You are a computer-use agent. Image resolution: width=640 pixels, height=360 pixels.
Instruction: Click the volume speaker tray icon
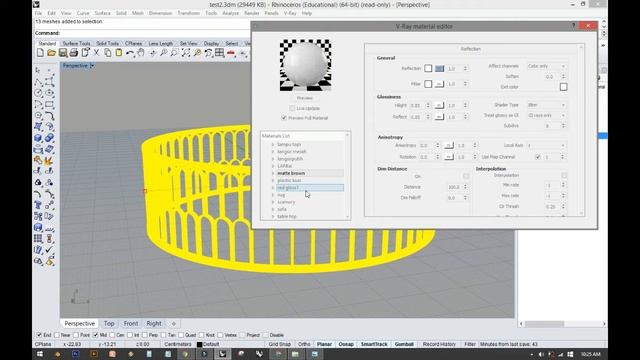point(541,354)
